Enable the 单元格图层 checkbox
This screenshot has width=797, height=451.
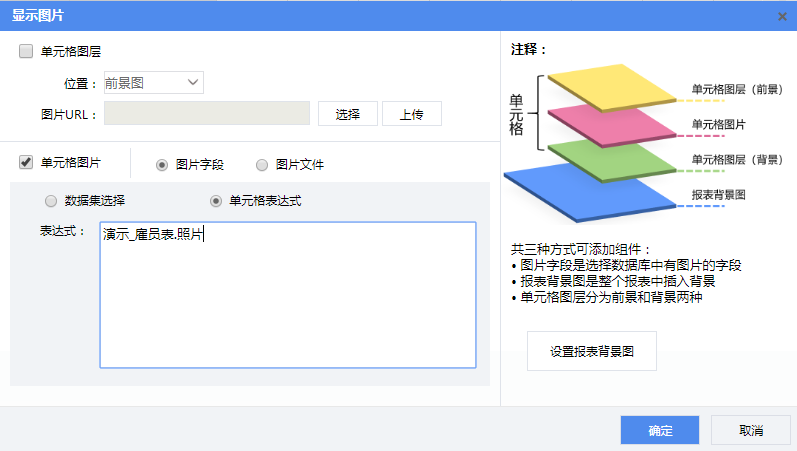[x=26, y=51]
